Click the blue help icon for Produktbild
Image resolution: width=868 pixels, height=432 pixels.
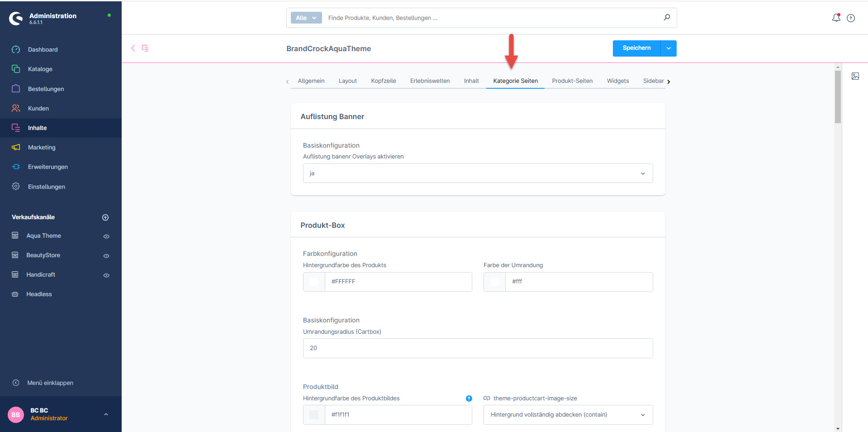click(469, 398)
